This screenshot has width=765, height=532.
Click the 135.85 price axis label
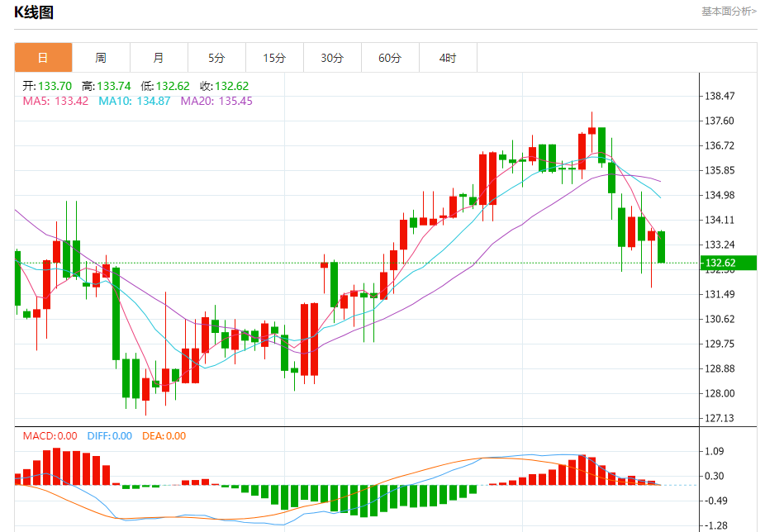coord(720,170)
